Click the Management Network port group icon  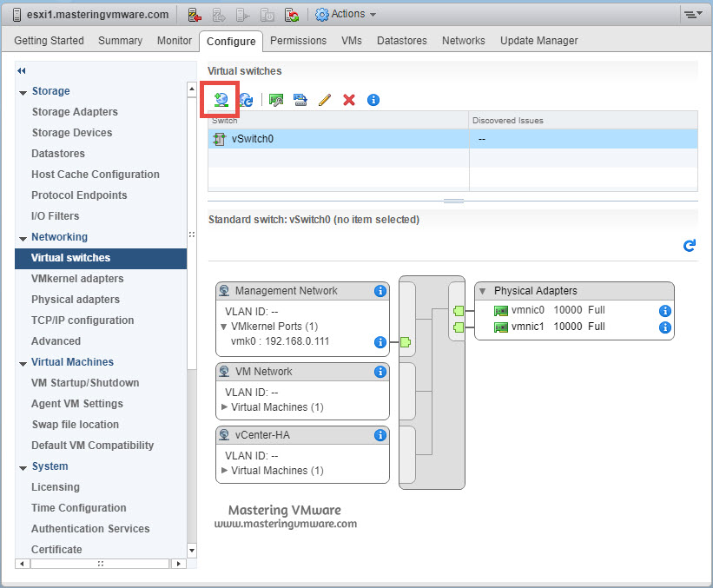(x=224, y=290)
